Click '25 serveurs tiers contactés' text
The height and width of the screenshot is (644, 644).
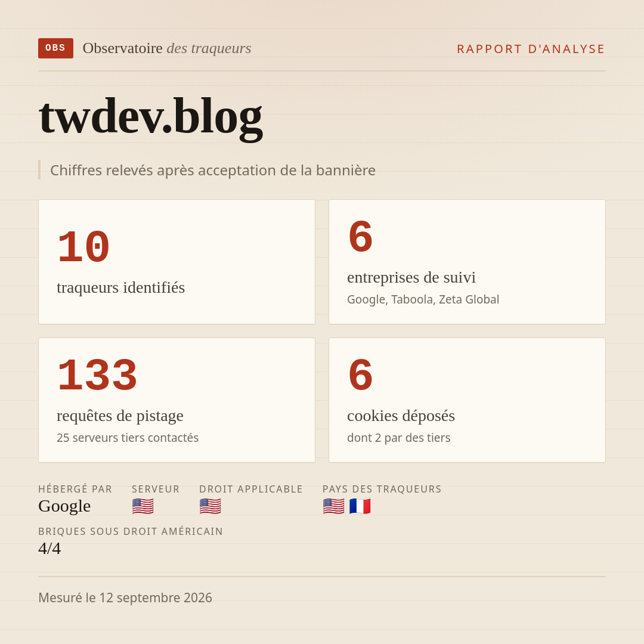click(x=128, y=438)
